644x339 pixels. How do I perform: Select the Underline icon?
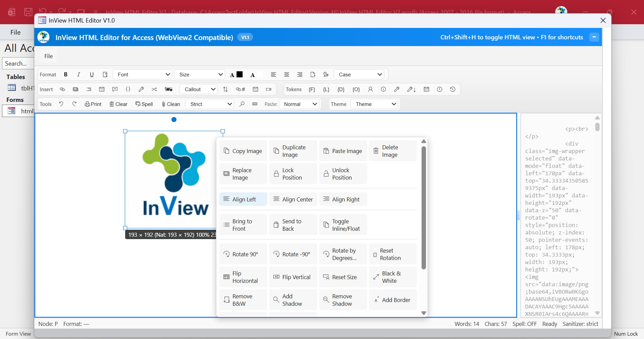[92, 74]
